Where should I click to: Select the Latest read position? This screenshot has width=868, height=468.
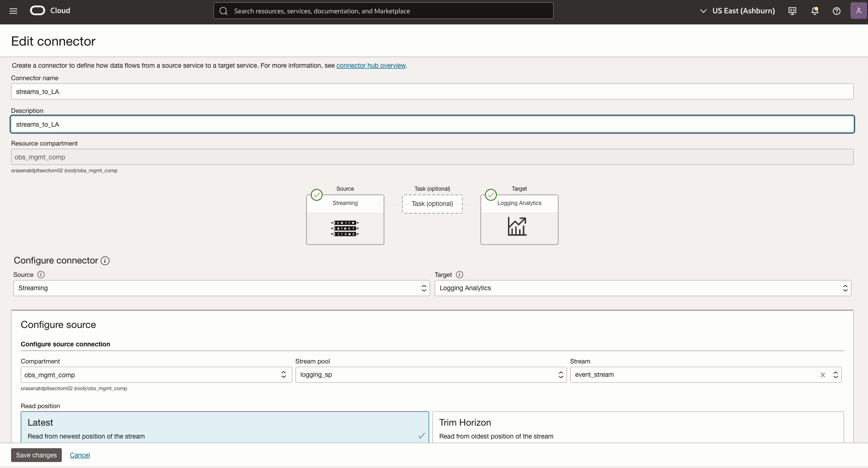(225, 427)
